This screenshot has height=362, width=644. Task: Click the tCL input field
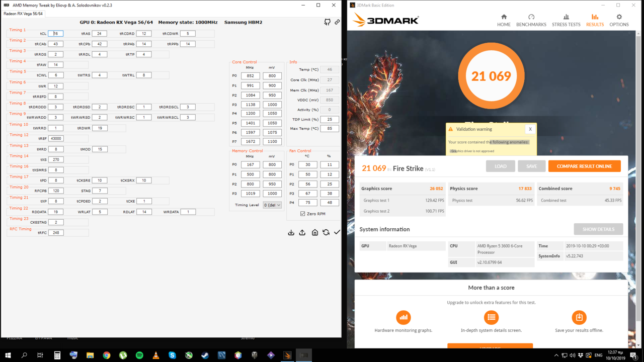pos(56,34)
